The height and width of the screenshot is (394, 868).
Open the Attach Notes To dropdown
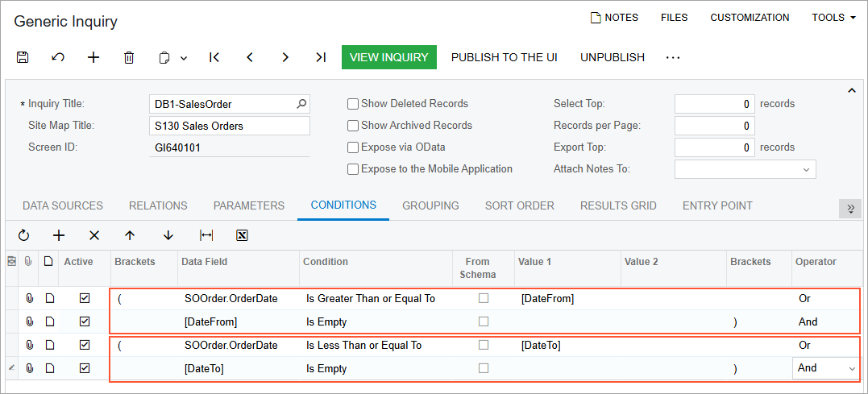click(806, 169)
